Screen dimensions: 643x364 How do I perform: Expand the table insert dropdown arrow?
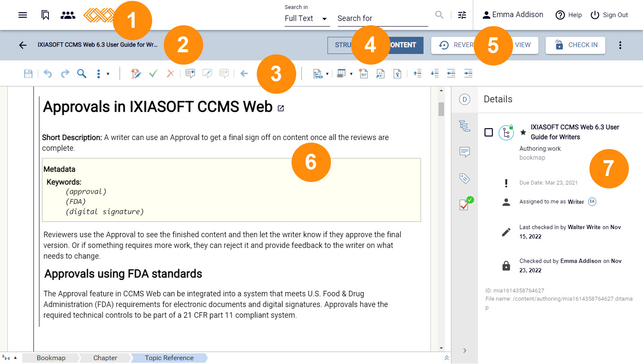coord(351,74)
